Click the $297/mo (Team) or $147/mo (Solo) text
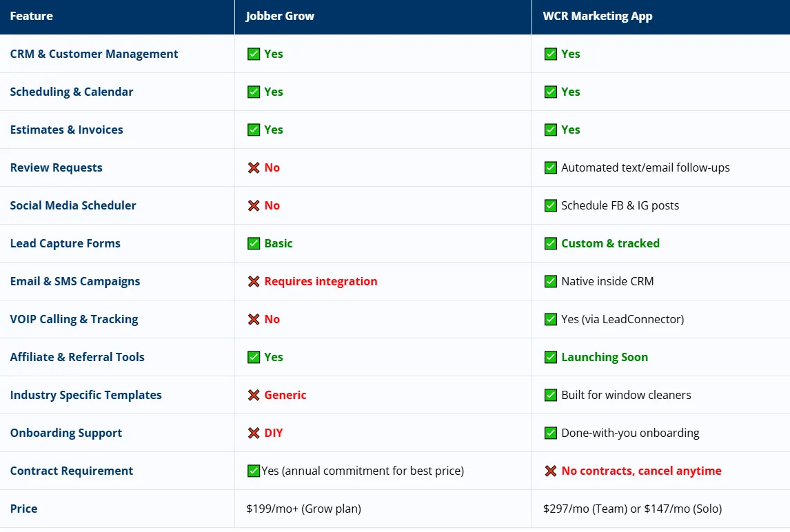The width and height of the screenshot is (790, 532). (x=632, y=509)
